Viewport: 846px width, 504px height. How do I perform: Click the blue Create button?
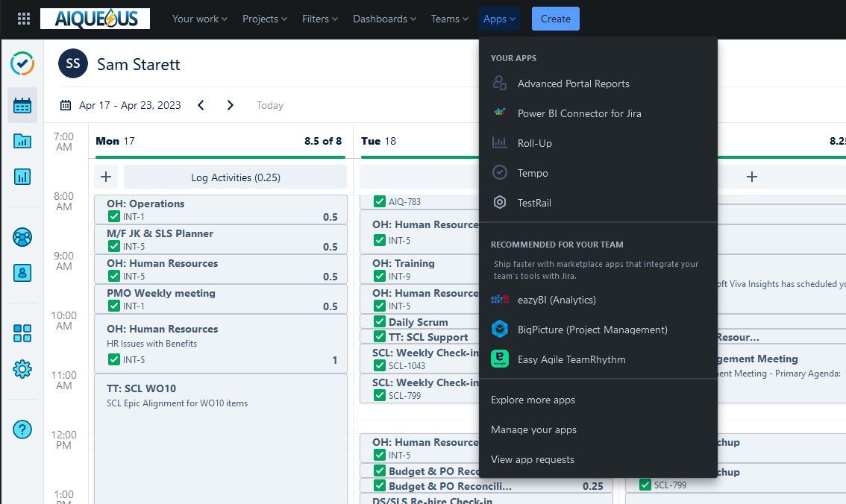555,19
